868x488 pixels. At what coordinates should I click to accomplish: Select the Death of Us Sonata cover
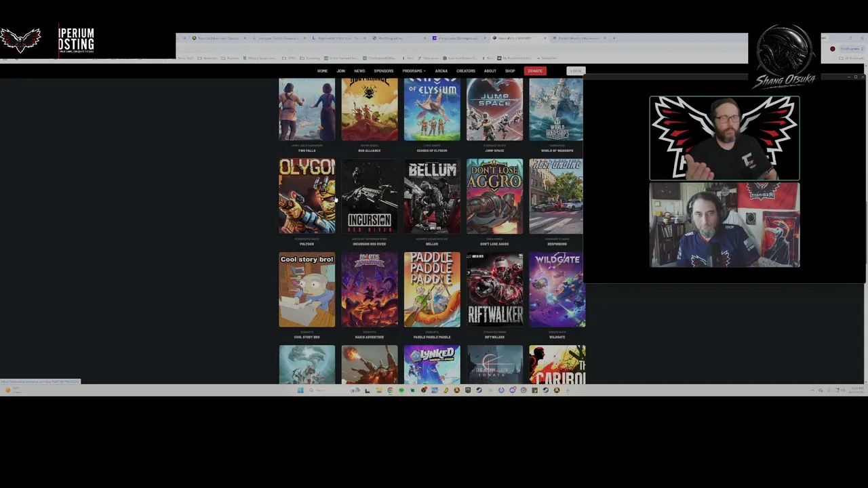tap(494, 365)
